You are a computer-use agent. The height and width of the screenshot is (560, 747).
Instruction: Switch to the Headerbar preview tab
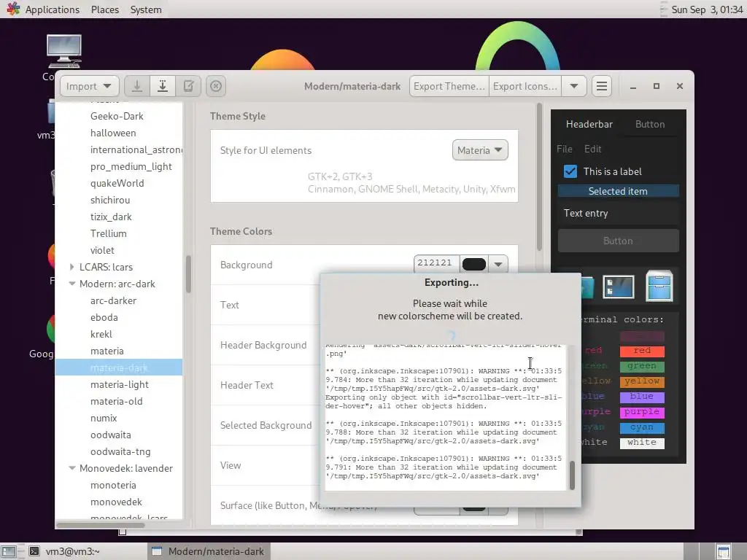coord(589,124)
